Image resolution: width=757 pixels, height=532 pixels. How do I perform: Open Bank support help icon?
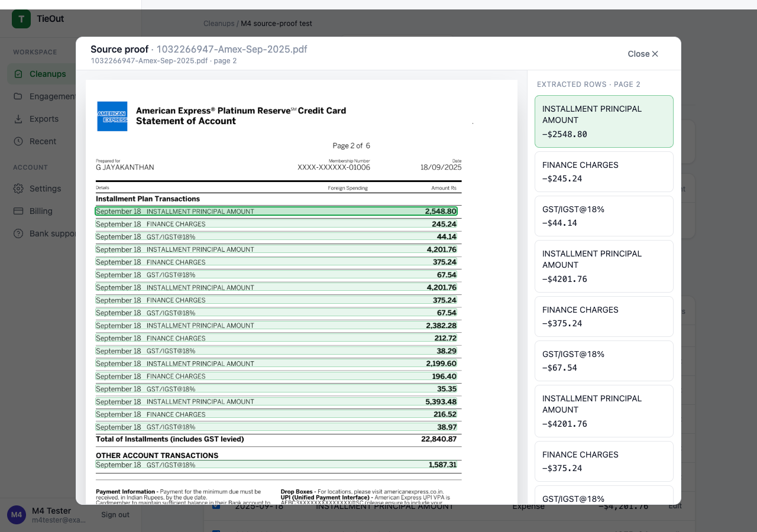18,233
